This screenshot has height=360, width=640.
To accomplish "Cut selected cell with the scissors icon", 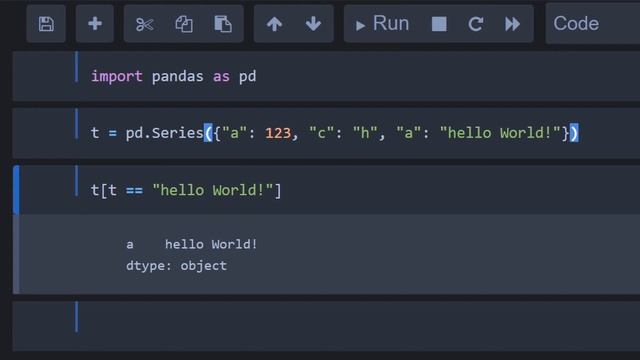I will (144, 24).
